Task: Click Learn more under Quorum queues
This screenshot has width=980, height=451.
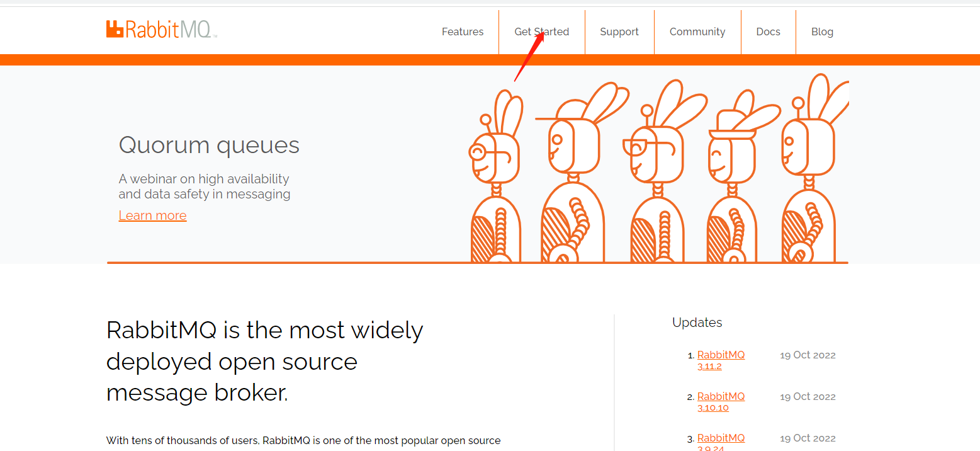Action: (x=152, y=215)
